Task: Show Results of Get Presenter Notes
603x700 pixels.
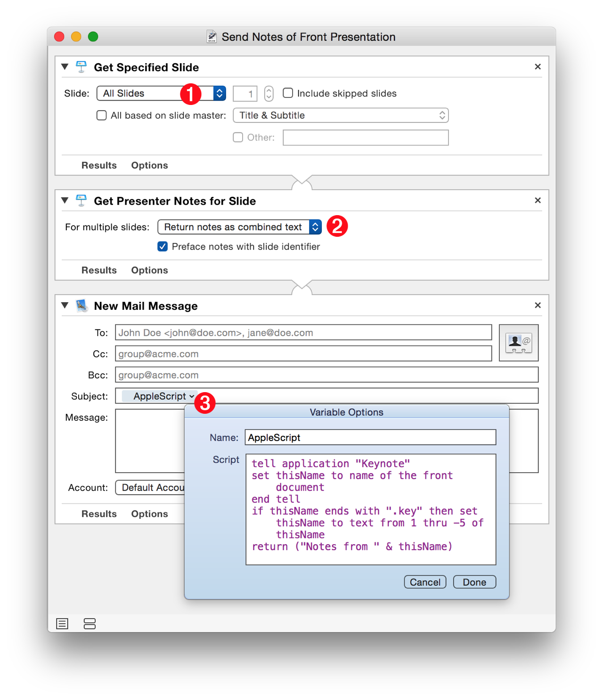Action: (x=99, y=270)
